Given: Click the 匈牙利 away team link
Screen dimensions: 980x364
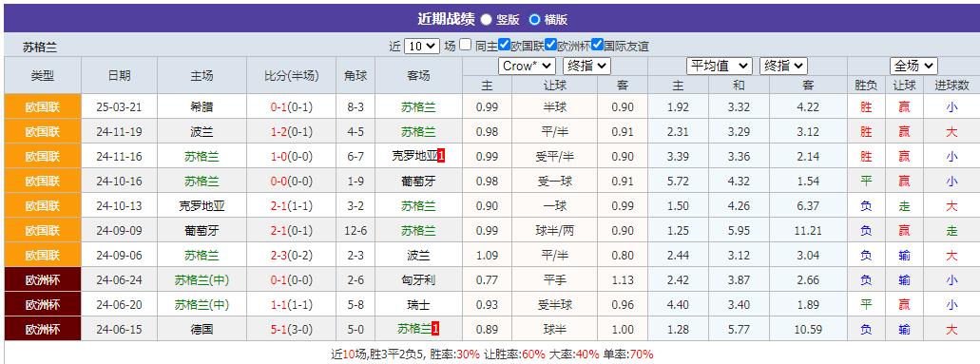Looking at the screenshot, I should coord(419,279).
